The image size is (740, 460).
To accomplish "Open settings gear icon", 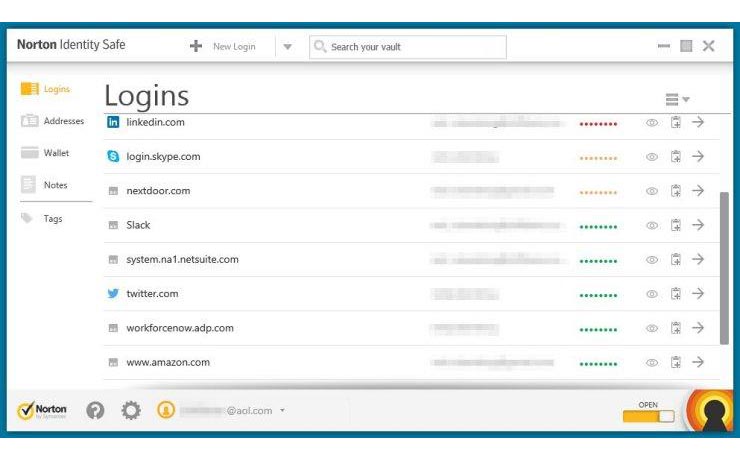I will coord(131,410).
